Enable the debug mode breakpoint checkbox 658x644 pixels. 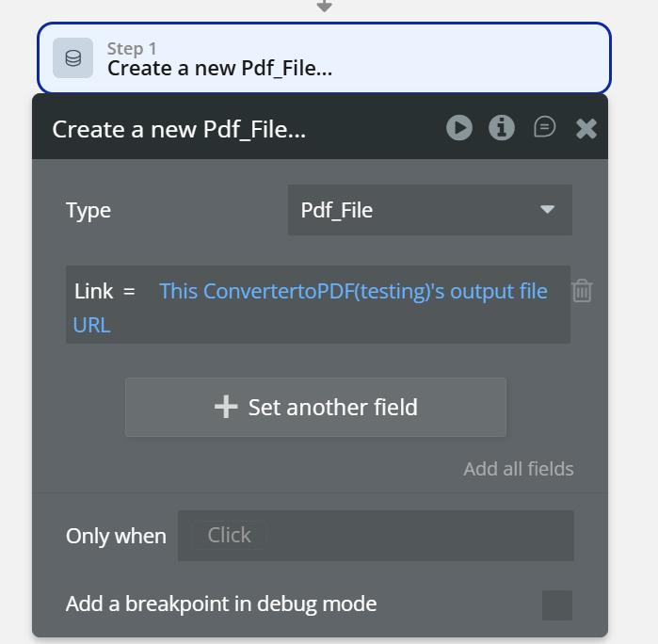click(556, 604)
